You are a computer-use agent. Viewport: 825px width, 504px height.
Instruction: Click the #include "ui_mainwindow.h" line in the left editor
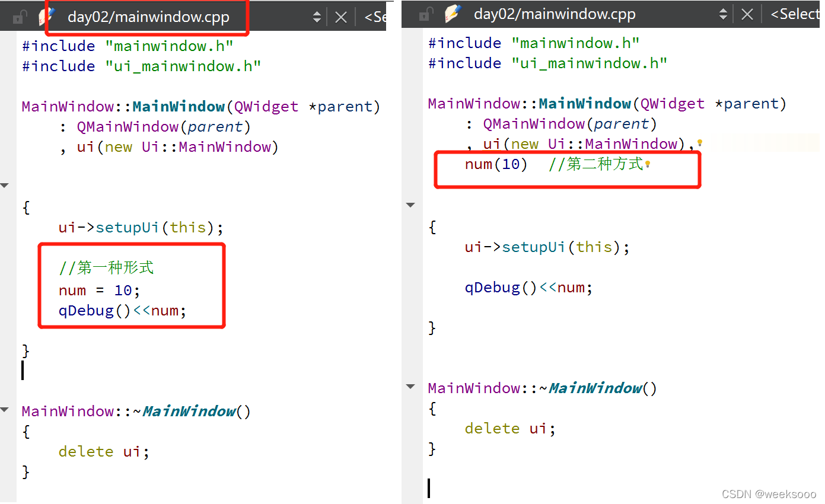(x=142, y=66)
